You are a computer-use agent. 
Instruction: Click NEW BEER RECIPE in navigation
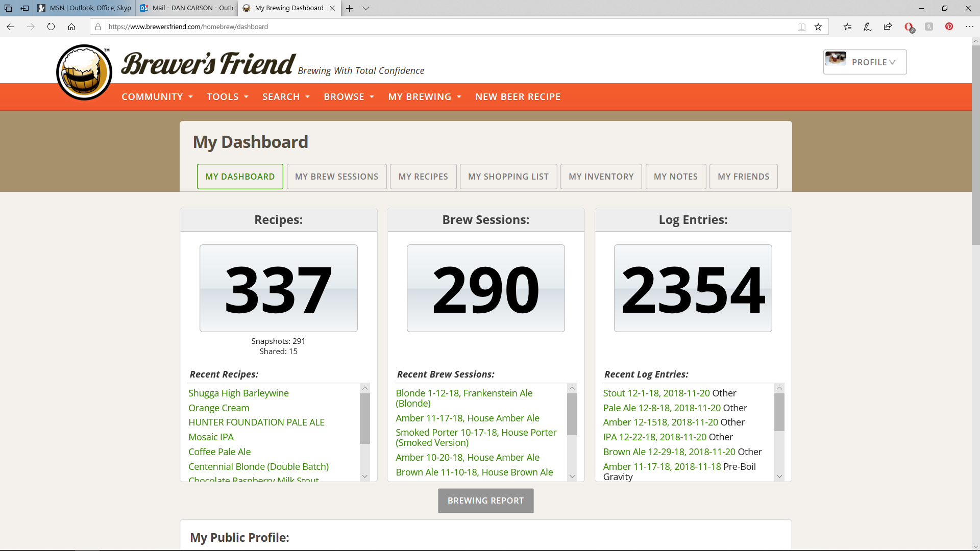pyautogui.click(x=518, y=97)
